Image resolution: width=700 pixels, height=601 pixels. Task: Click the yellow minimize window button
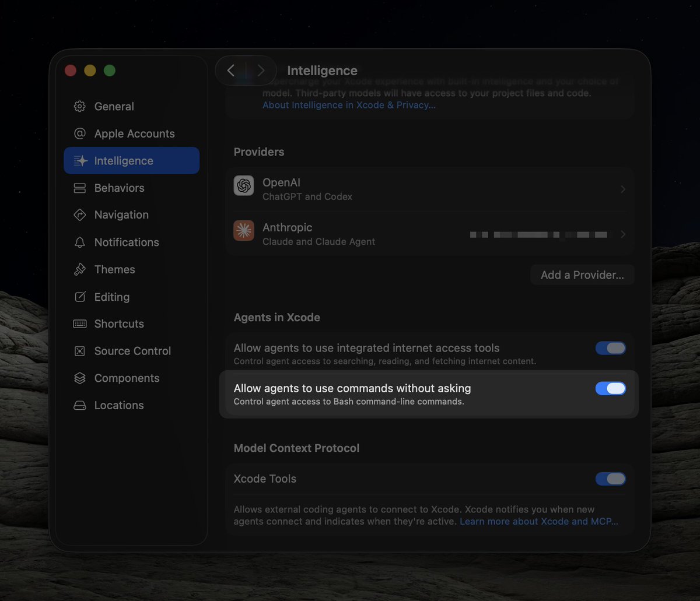pyautogui.click(x=90, y=71)
